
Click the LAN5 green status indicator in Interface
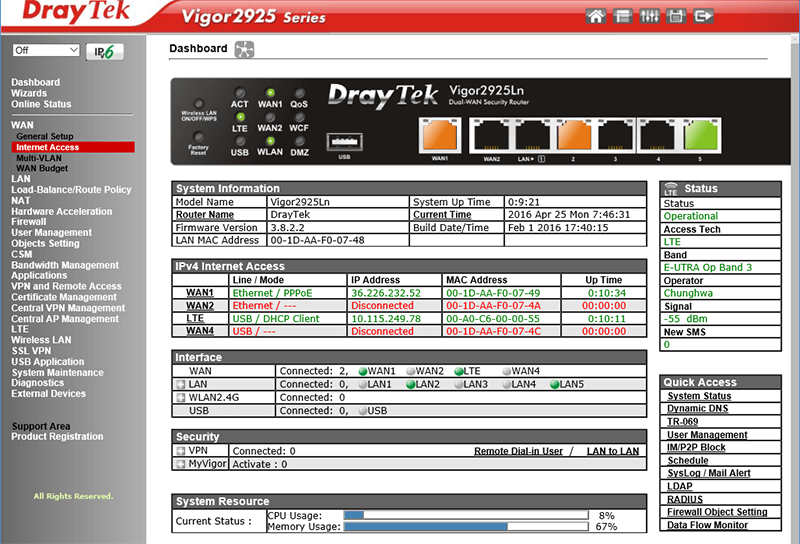click(555, 384)
